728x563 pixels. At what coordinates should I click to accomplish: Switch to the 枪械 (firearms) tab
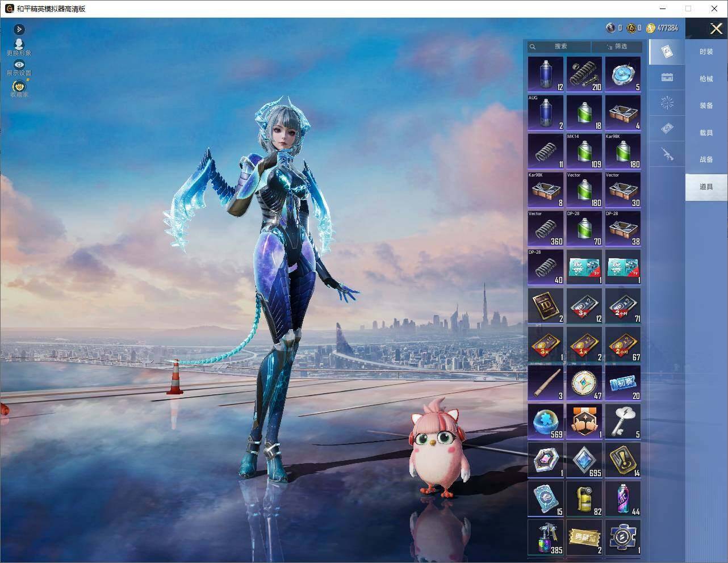coord(706,79)
